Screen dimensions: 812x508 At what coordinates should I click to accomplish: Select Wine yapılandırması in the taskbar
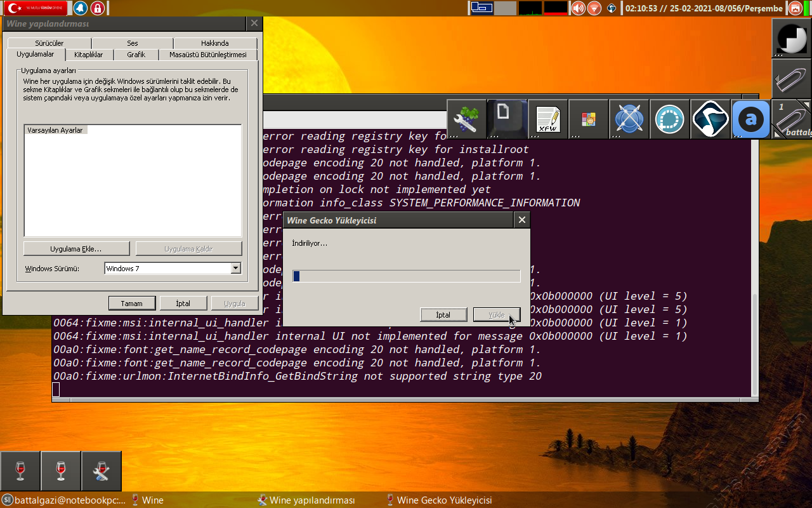pyautogui.click(x=306, y=500)
